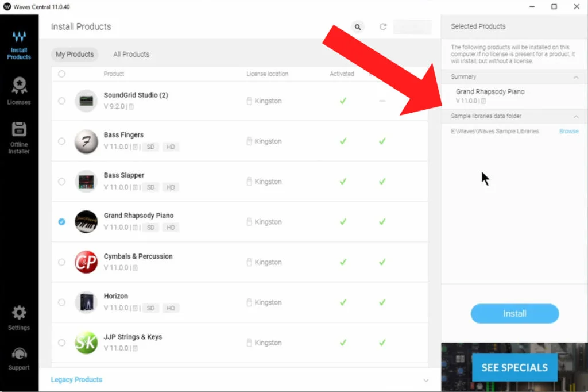This screenshot has width=588, height=392.
Task: Click the Activated column header
Action: pyautogui.click(x=342, y=74)
